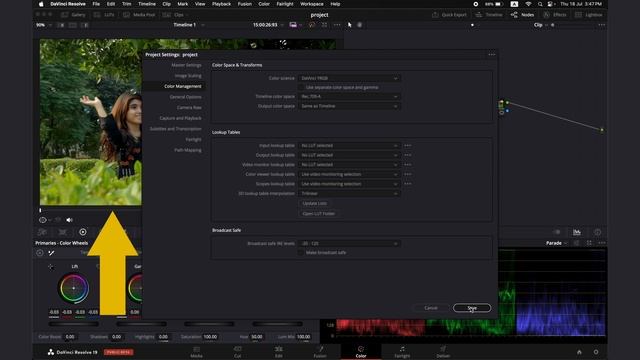The height and width of the screenshot is (360, 640).
Task: Open the 3D lookup table interpolation dropdown
Action: pos(349,193)
